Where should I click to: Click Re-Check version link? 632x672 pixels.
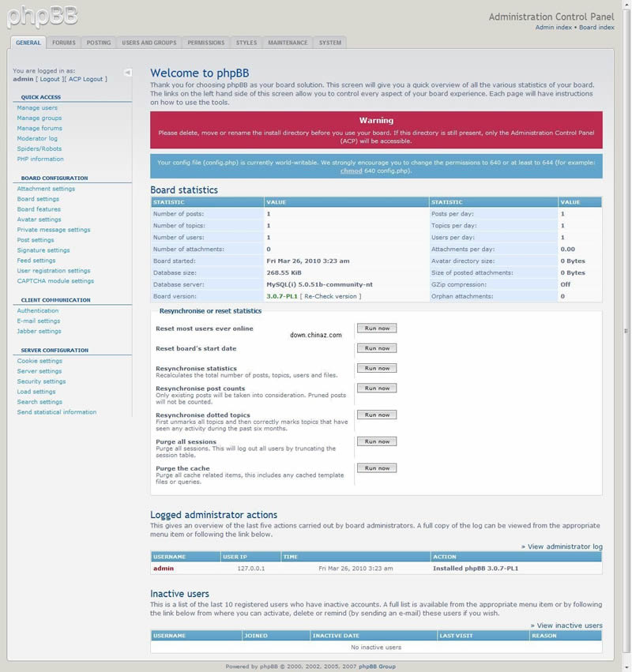pyautogui.click(x=330, y=297)
